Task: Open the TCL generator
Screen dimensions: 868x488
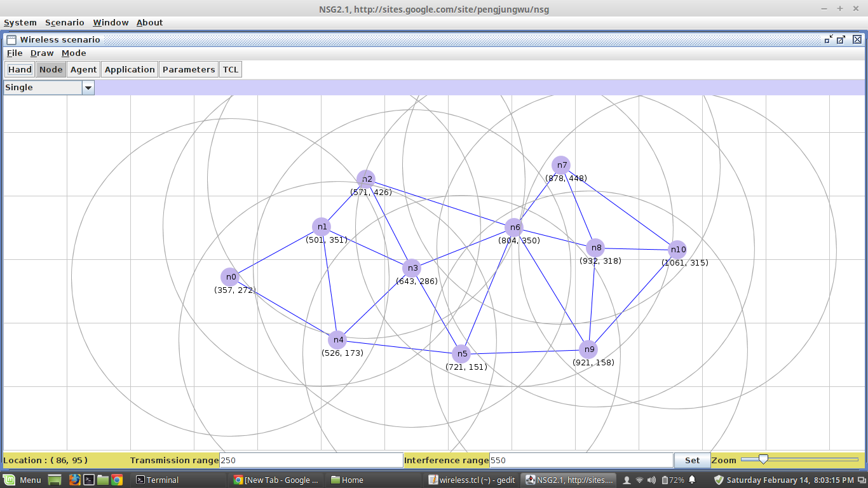Action: tap(230, 69)
